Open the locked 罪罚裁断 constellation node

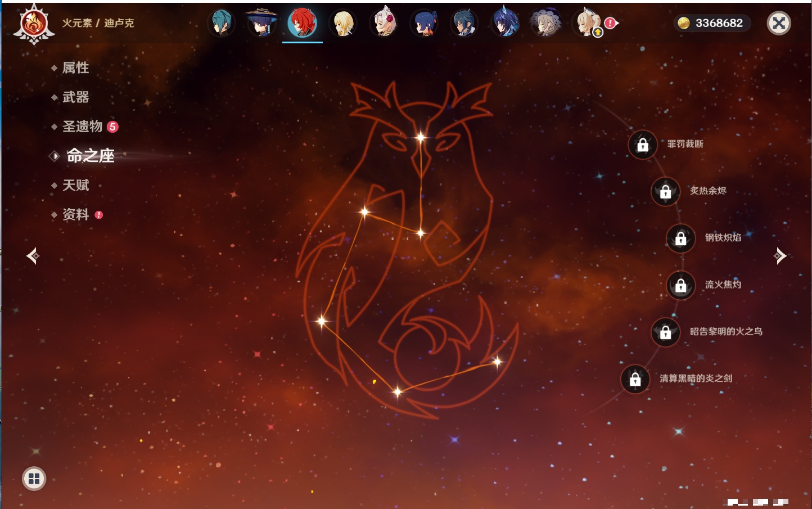pos(643,145)
